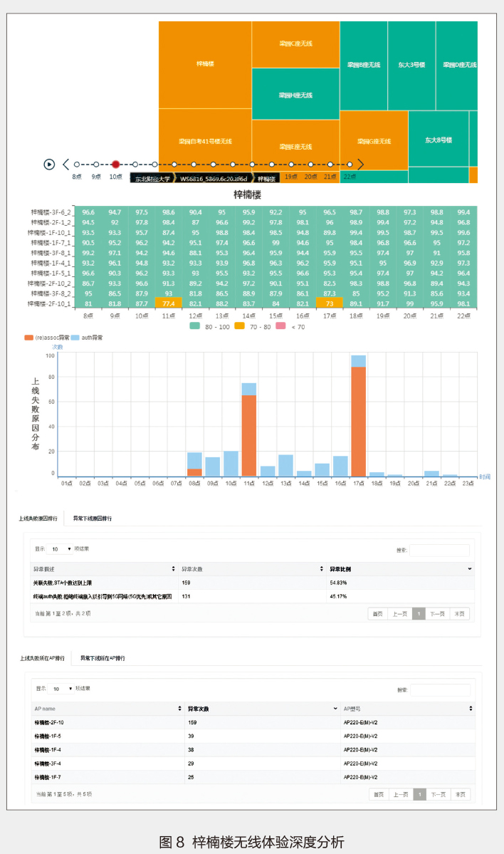504x854 pixels.
Task: Sort by 异常比例 column
Action: point(400,569)
